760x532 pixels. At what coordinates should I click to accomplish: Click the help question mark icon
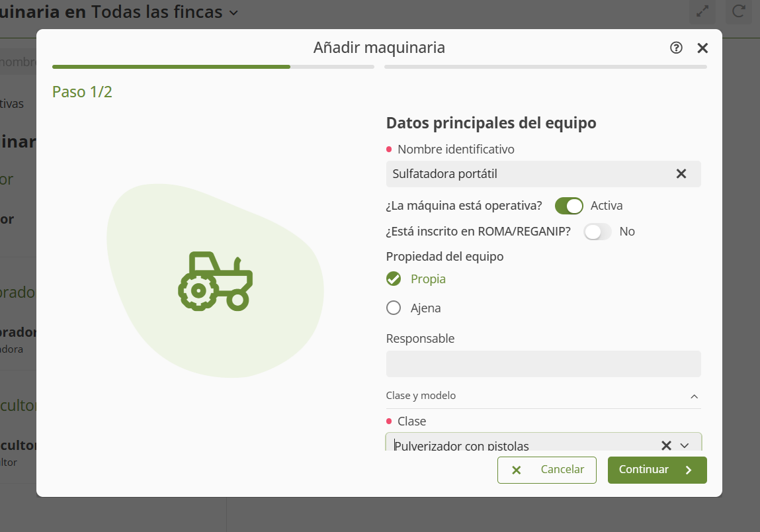point(676,48)
